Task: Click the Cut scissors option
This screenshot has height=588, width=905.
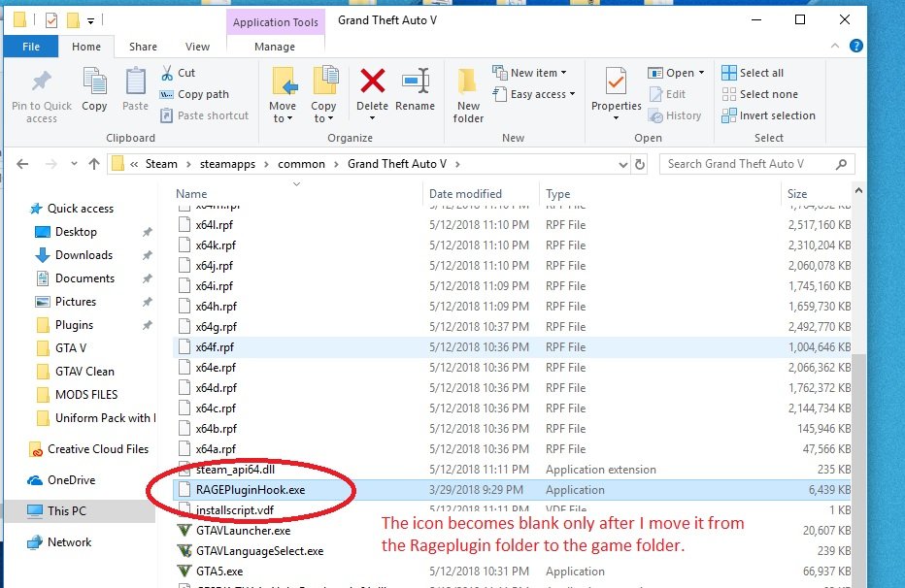Action: 178,73
